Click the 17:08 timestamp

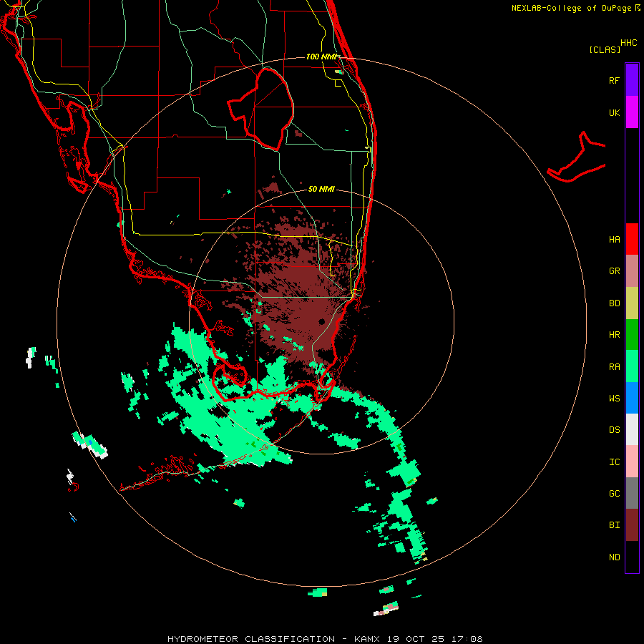[x=467, y=639]
